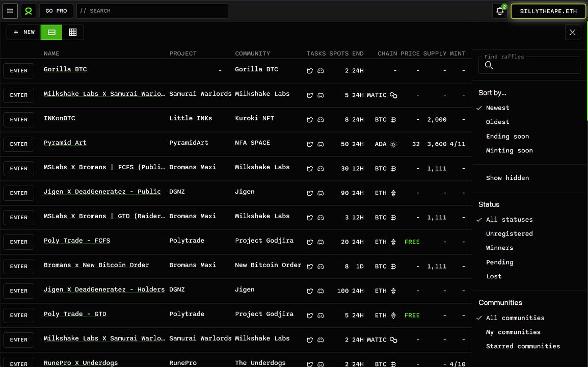Click ENTER for Poly Trade - FCFS

coord(19,242)
